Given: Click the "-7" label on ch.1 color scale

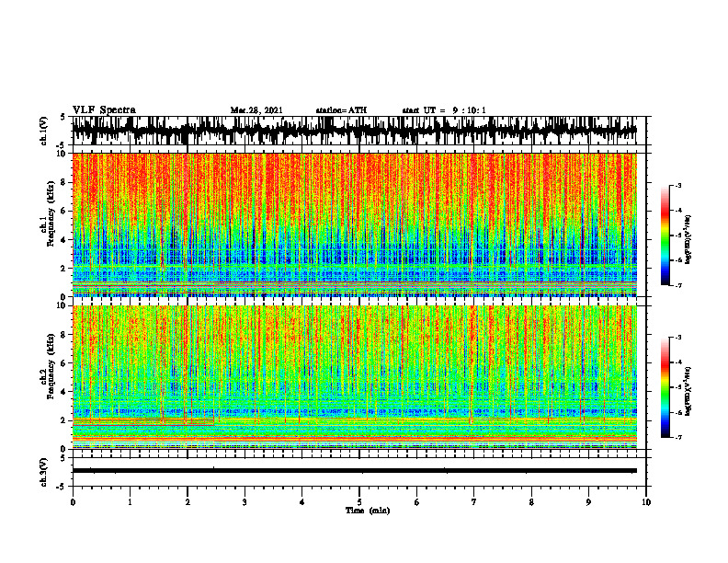Looking at the screenshot, I should (678, 285).
